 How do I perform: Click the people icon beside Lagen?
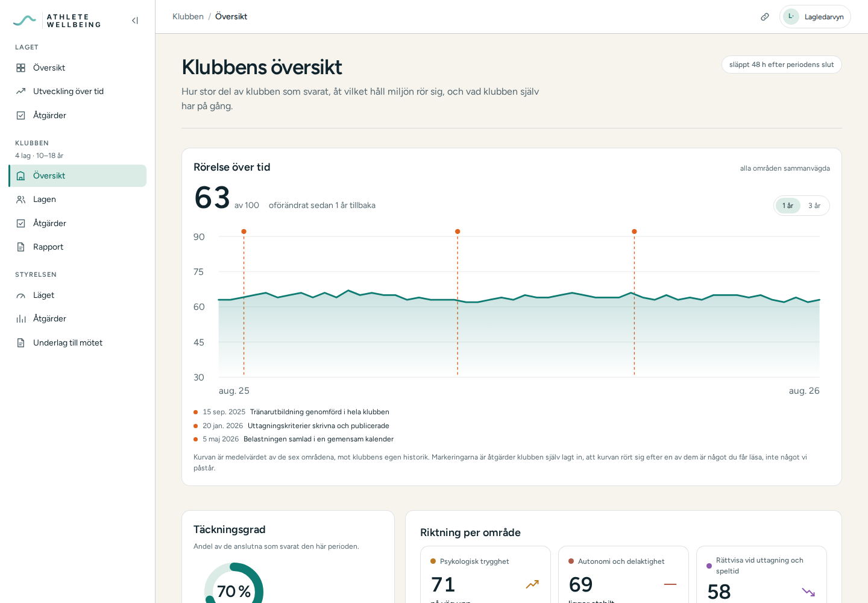pos(21,200)
